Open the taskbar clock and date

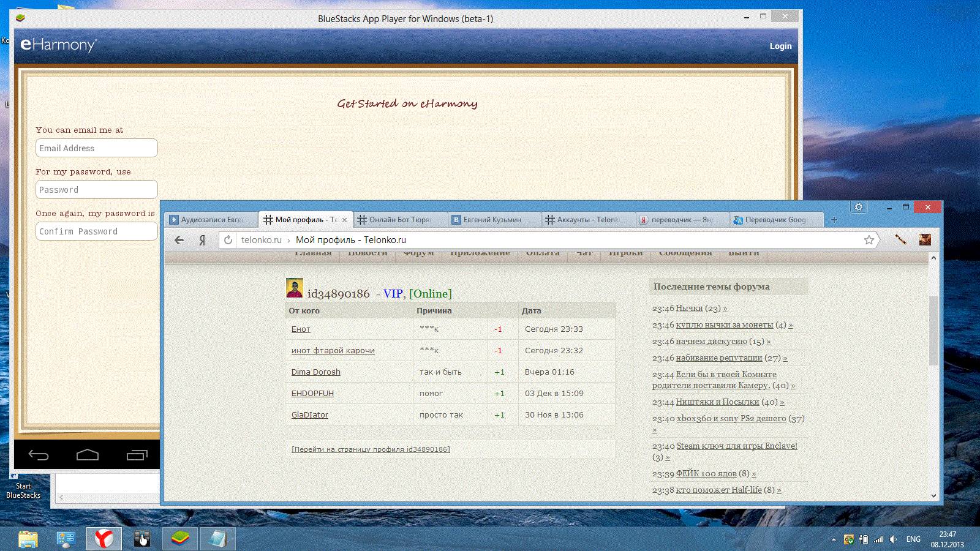[948, 539]
